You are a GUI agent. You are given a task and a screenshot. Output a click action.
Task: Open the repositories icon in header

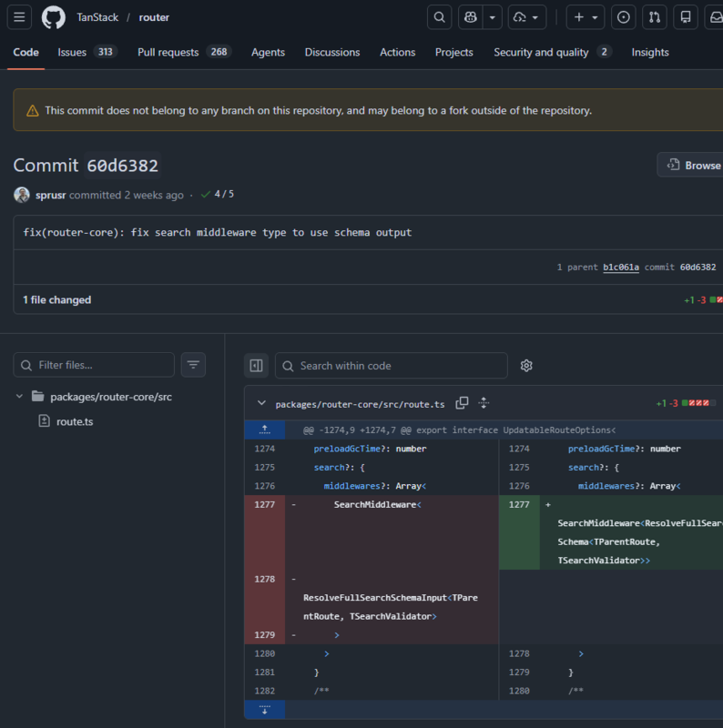pyautogui.click(x=686, y=17)
